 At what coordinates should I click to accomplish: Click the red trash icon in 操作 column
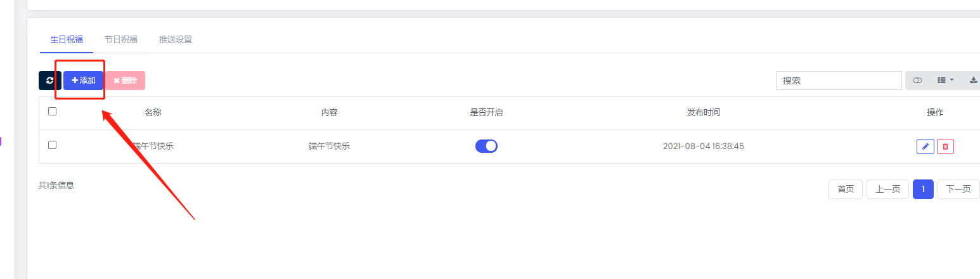pyautogui.click(x=945, y=146)
